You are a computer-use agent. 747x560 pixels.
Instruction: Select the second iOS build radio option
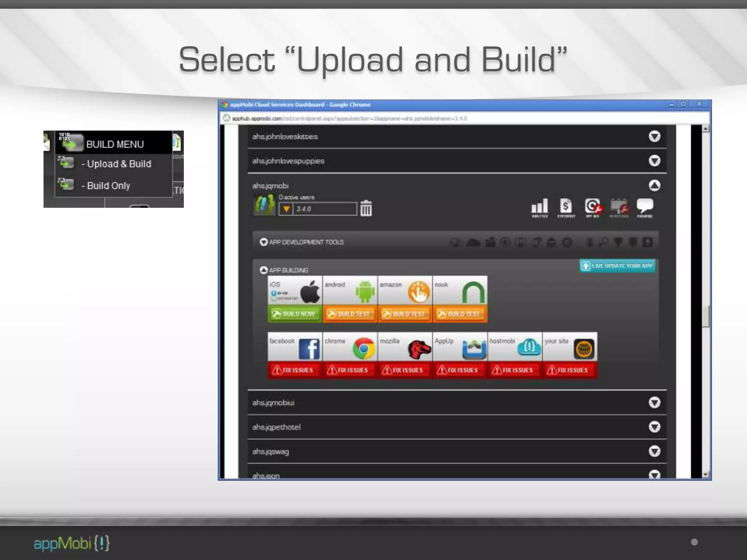pos(273,299)
